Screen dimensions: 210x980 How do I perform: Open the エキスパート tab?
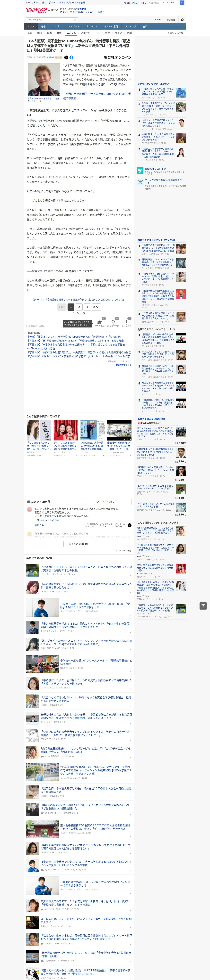[72, 27]
